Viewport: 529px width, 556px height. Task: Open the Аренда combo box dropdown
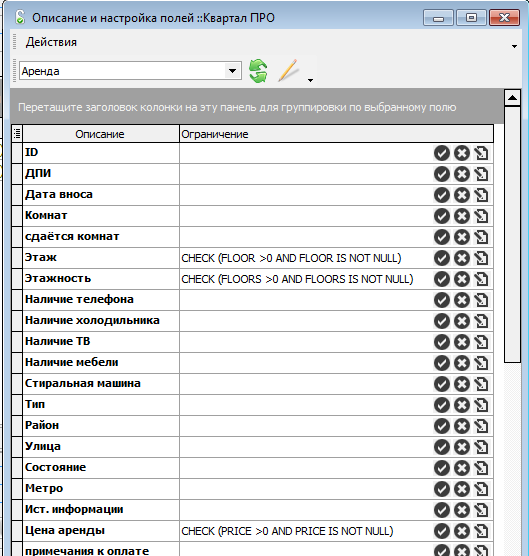(233, 71)
